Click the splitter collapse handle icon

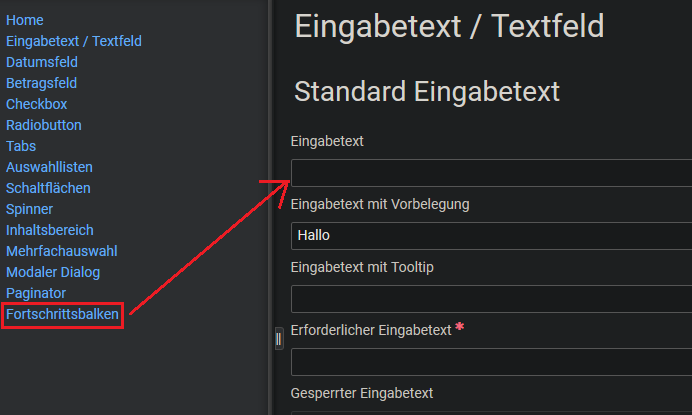pos(278,340)
